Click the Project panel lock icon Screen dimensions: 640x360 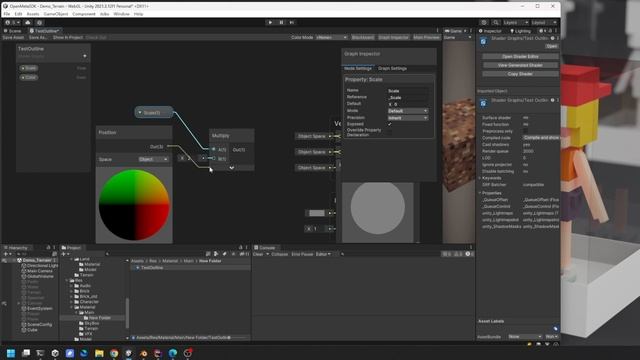coord(240,247)
